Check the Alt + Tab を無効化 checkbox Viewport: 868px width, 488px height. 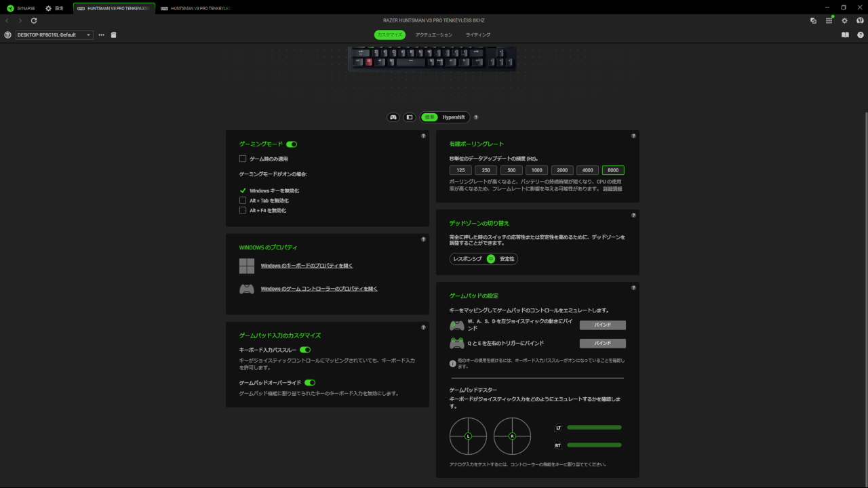pos(243,201)
